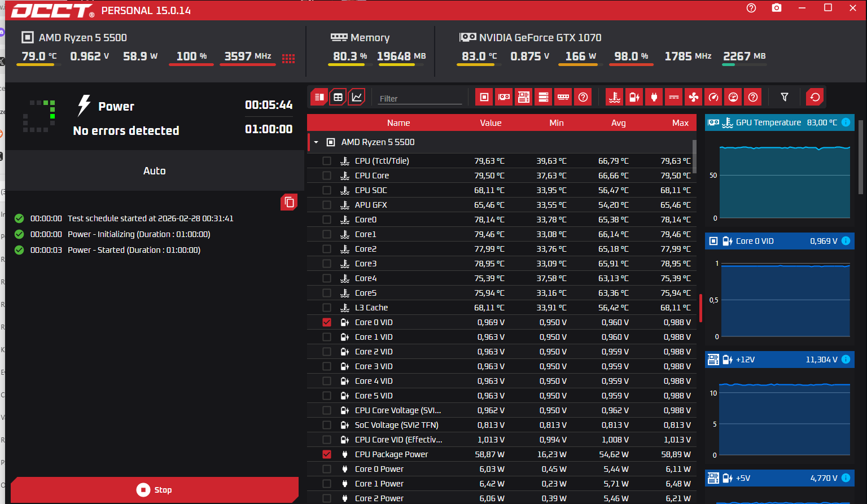Image resolution: width=867 pixels, height=504 pixels.
Task: Uncheck the Core 0 VID checkbox
Action: [327, 322]
